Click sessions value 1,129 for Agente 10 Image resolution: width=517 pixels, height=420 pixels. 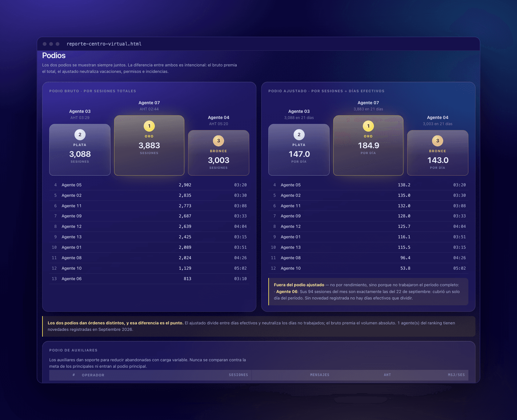point(185,268)
